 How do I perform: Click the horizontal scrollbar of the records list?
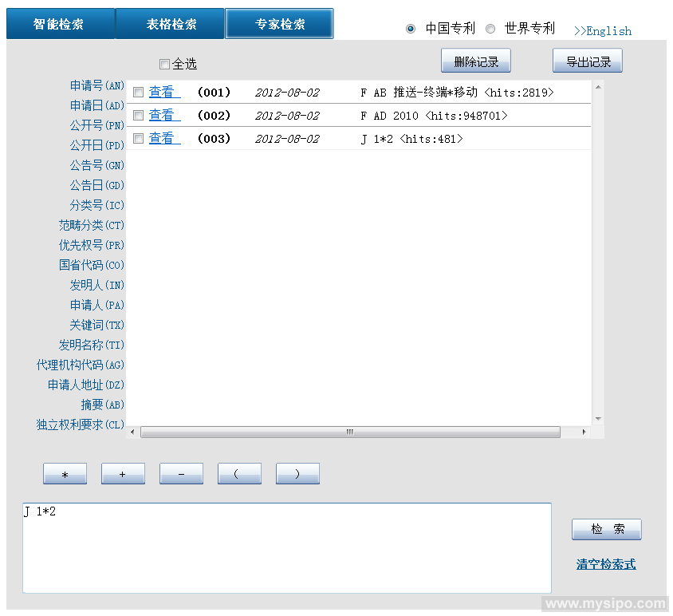(349, 432)
